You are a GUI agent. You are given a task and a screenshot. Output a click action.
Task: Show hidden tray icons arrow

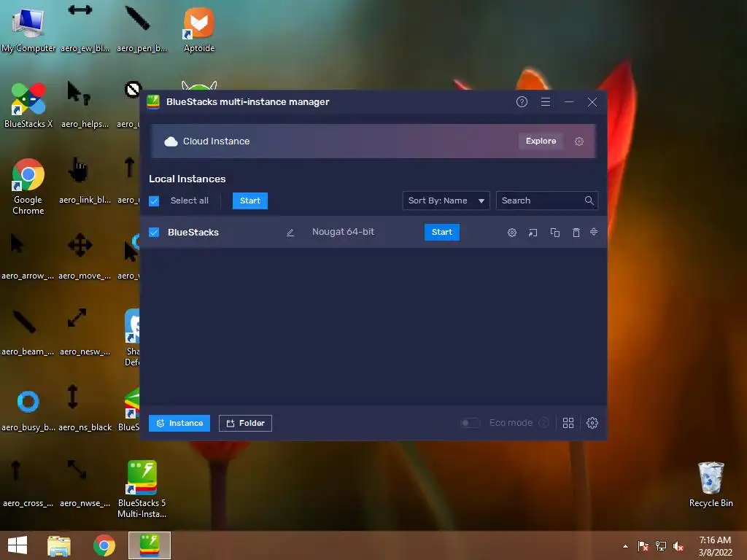(625, 546)
